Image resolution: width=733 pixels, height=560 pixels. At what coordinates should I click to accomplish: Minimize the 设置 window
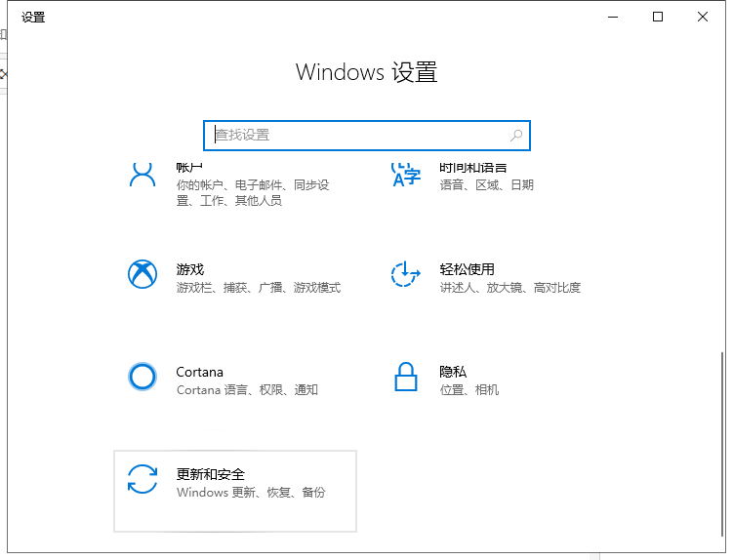[x=613, y=17]
